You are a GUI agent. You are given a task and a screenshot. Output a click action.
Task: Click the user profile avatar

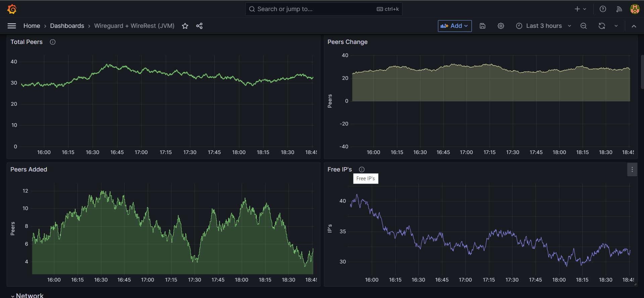(635, 9)
